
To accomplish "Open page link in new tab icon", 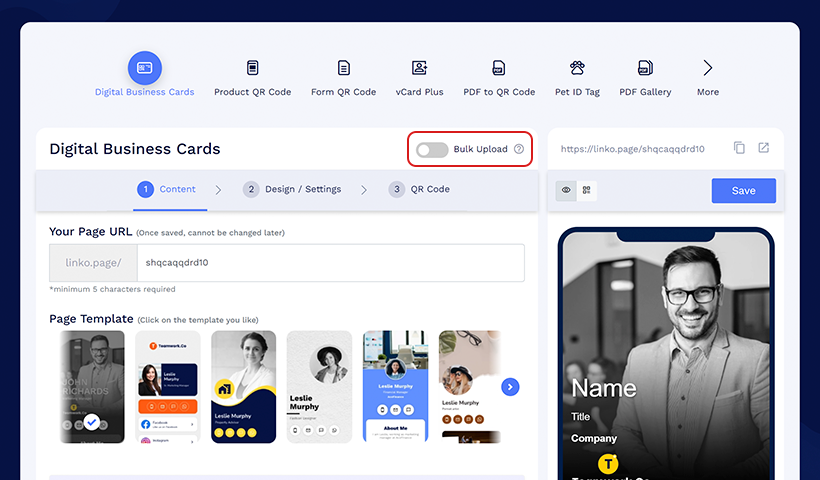I will click(x=764, y=148).
